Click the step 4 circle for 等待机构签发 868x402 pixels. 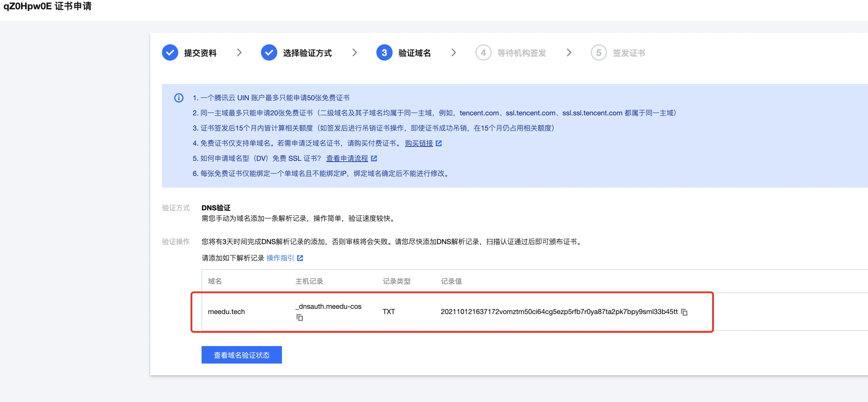coord(483,52)
